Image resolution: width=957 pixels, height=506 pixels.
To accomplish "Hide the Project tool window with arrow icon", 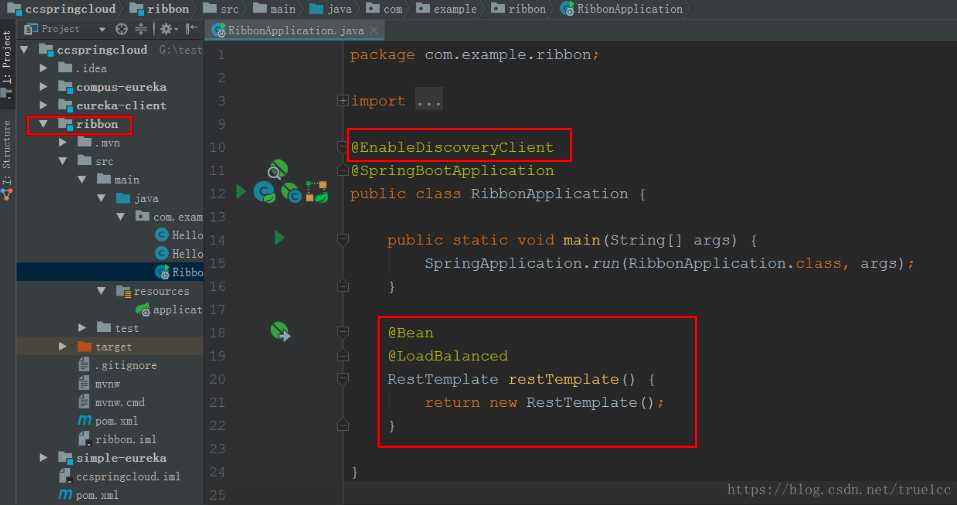I will pos(191,29).
